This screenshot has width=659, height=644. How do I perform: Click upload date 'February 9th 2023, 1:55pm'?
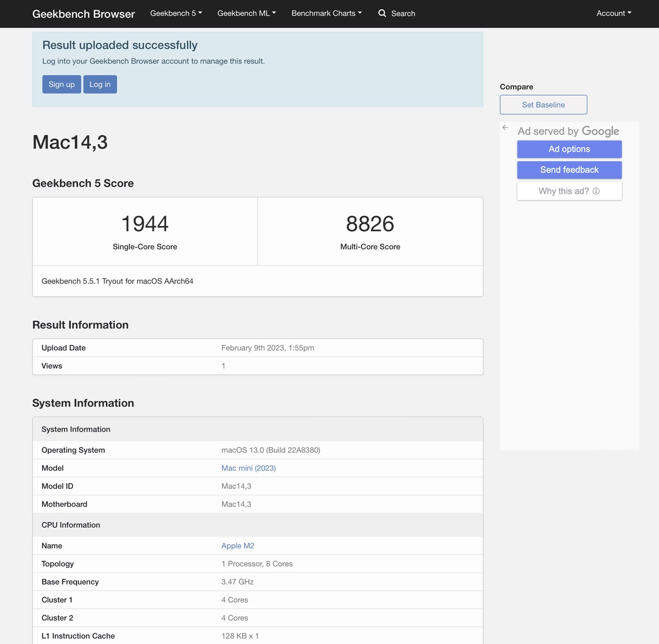point(268,348)
